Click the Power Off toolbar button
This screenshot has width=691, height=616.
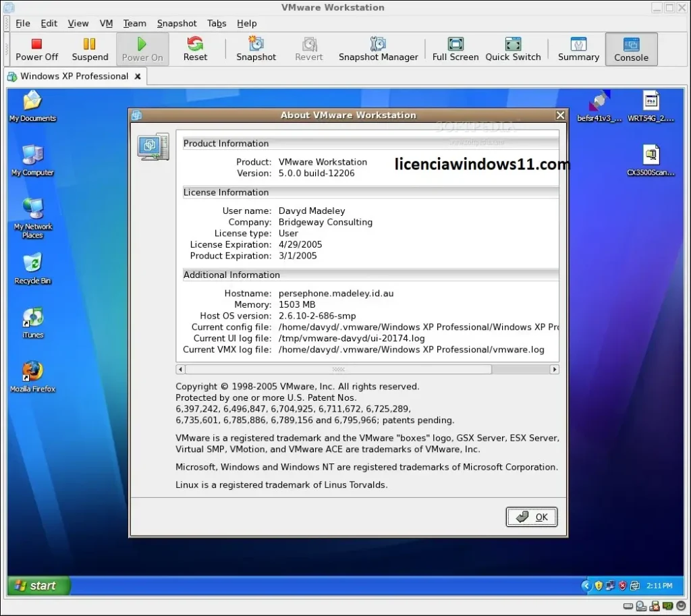pos(36,49)
